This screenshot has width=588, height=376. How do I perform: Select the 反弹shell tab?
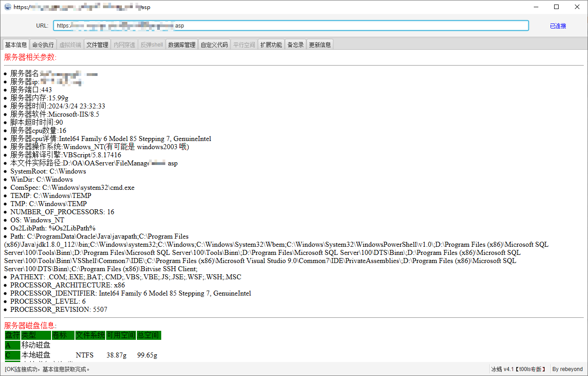tap(151, 45)
